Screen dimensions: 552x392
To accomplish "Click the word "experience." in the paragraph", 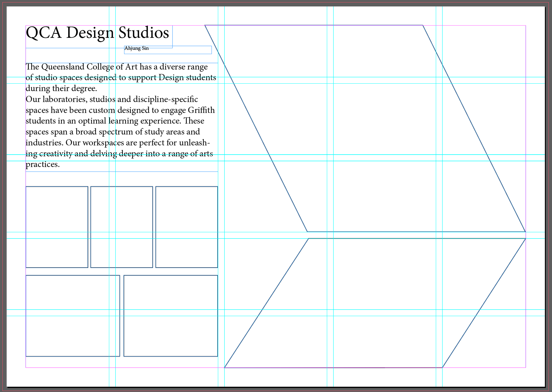I will (161, 121).
